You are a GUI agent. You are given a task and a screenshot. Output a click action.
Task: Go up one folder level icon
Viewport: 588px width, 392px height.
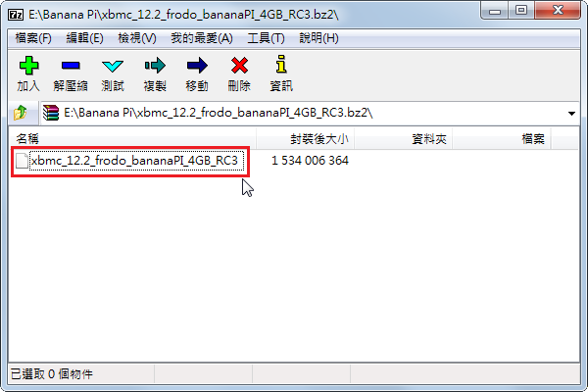click(x=21, y=113)
